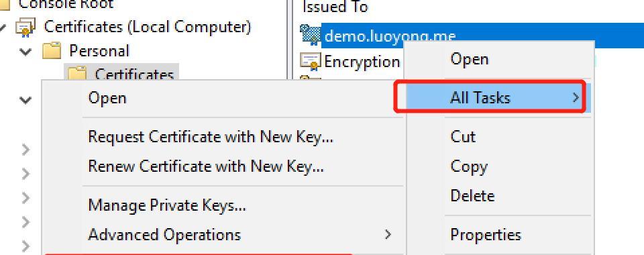Select the Personal node label
Image resolution: width=644 pixels, height=255 pixels.
tap(99, 51)
